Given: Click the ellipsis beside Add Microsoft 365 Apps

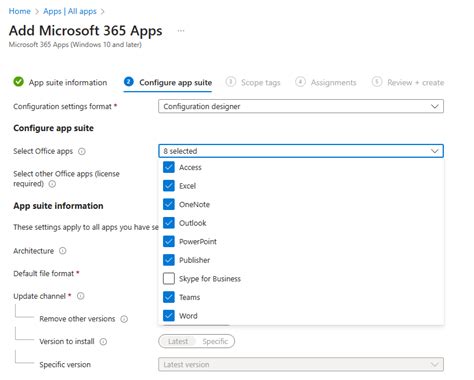Looking at the screenshot, I should point(181,31).
